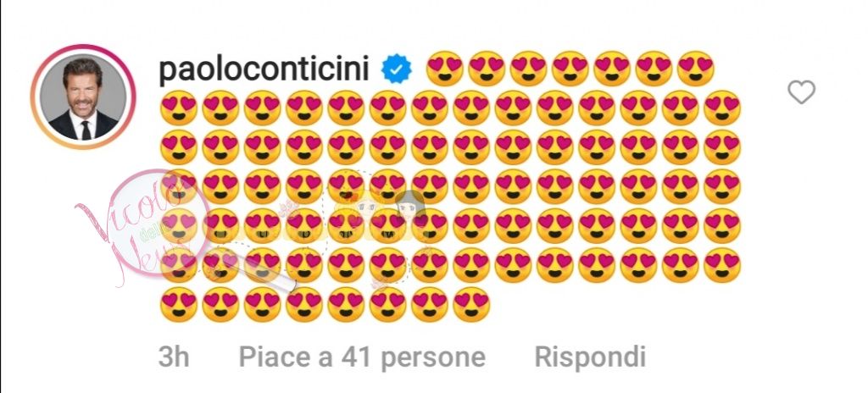Image resolution: width=868 pixels, height=393 pixels.
Task: Click the first emoji in the bottom row
Action: click(x=179, y=304)
